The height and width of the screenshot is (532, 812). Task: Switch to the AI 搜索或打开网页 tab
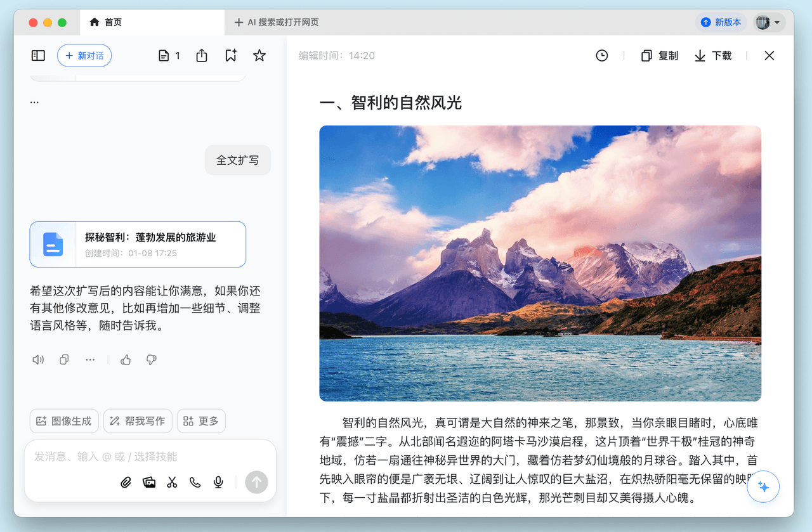tap(277, 22)
